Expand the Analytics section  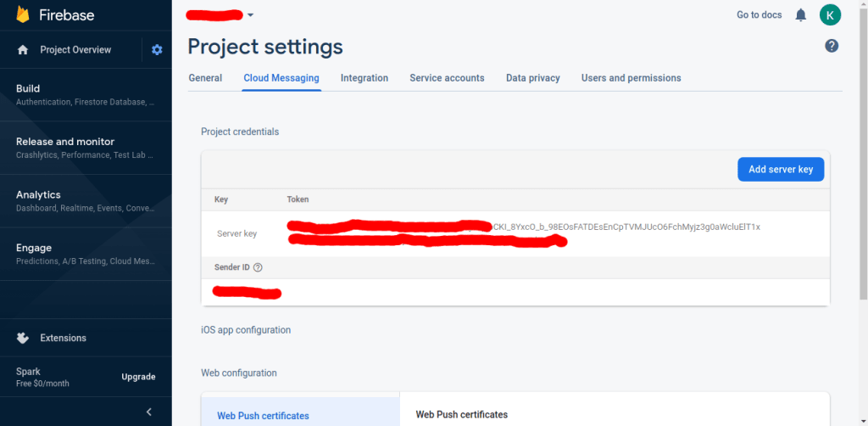(86, 201)
